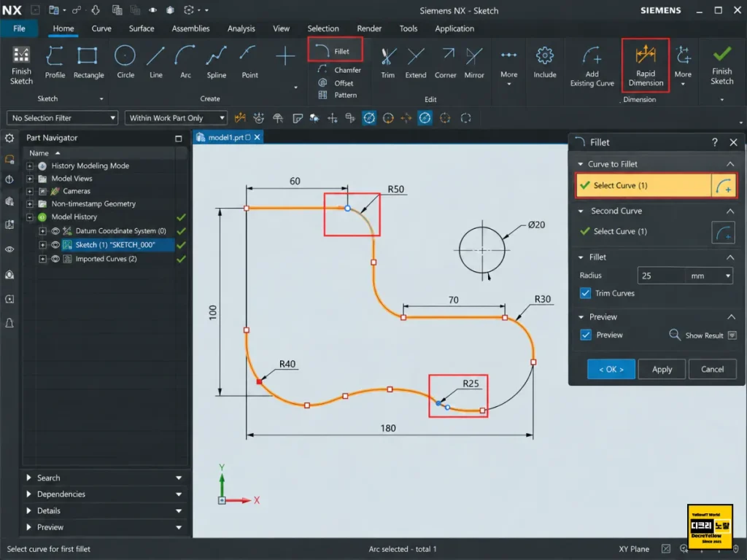Screen dimensions: 747x560
Task: Collapse the Model History node
Action: tap(30, 217)
